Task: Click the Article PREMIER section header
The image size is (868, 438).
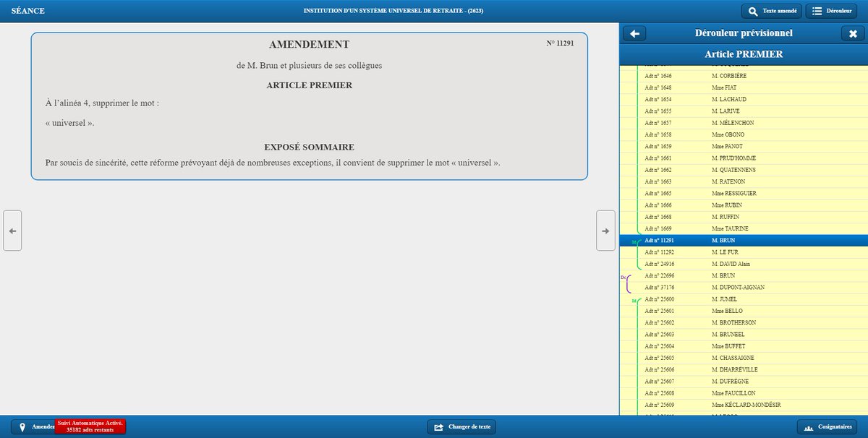Action: coord(744,54)
